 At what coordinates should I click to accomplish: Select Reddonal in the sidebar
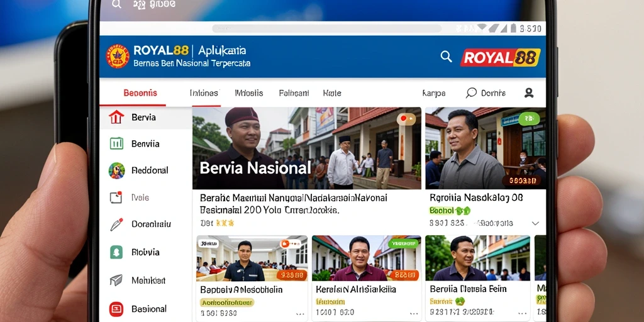click(150, 170)
